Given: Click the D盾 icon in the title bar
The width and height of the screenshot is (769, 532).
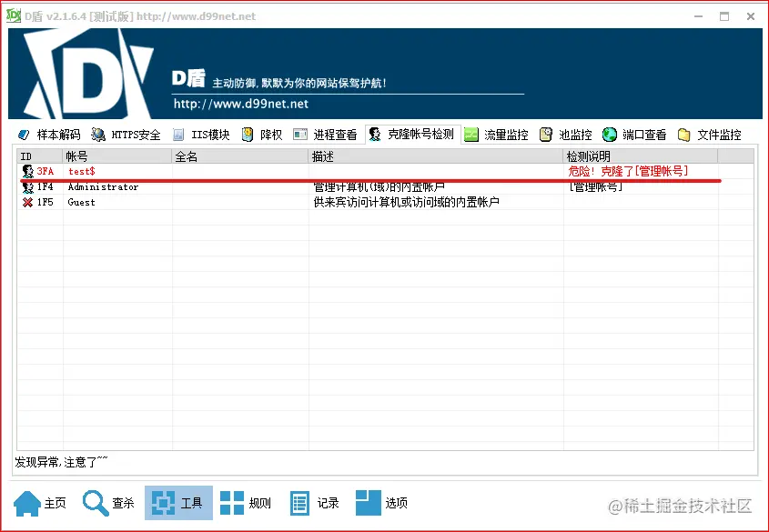Looking at the screenshot, I should pos(13,15).
